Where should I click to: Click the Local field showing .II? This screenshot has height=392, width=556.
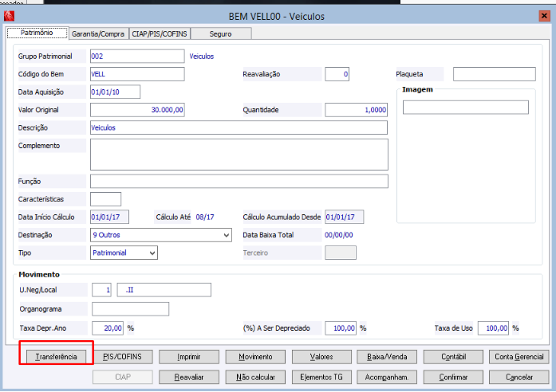164,290
